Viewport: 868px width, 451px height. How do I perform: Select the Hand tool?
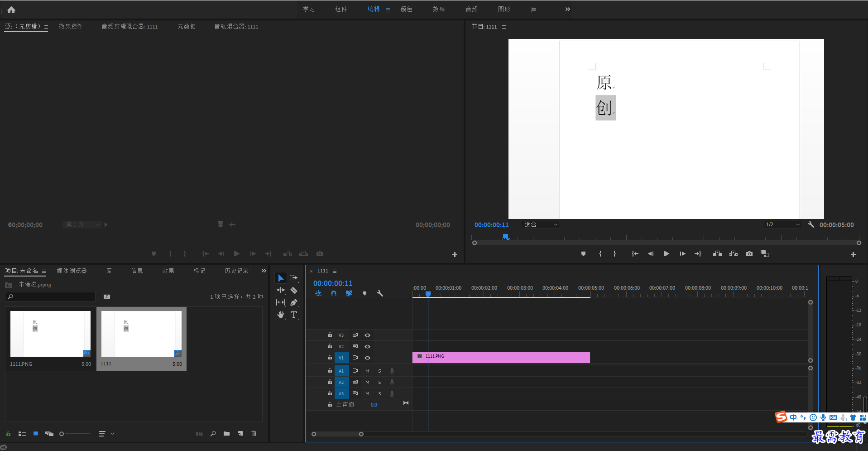[281, 315]
